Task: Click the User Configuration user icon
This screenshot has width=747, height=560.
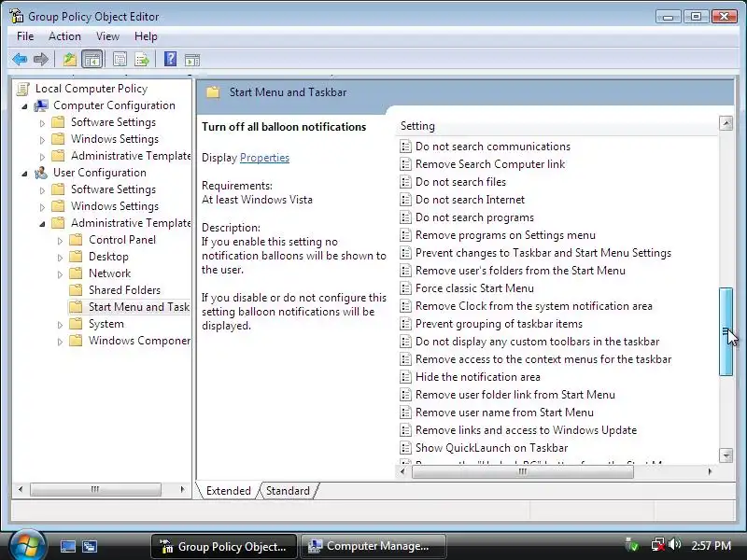Action: 41,173
